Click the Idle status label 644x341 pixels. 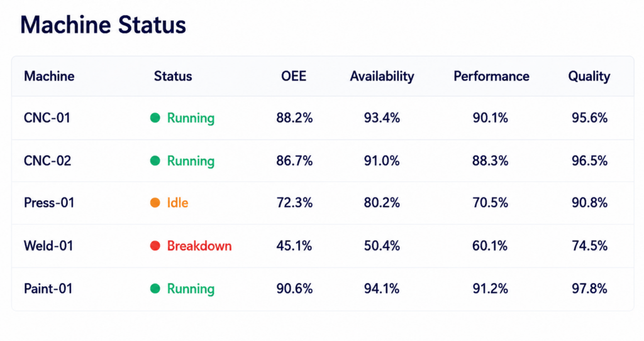[x=177, y=203]
